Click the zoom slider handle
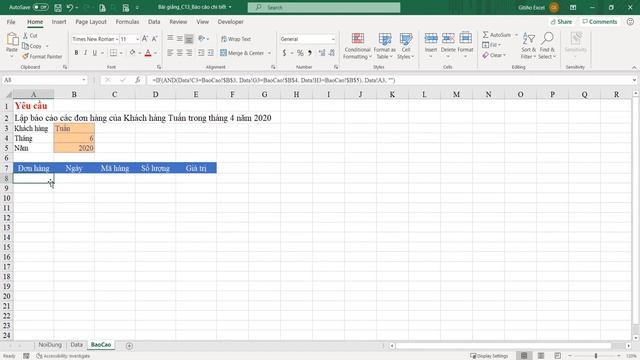640x360 pixels. pos(596,356)
